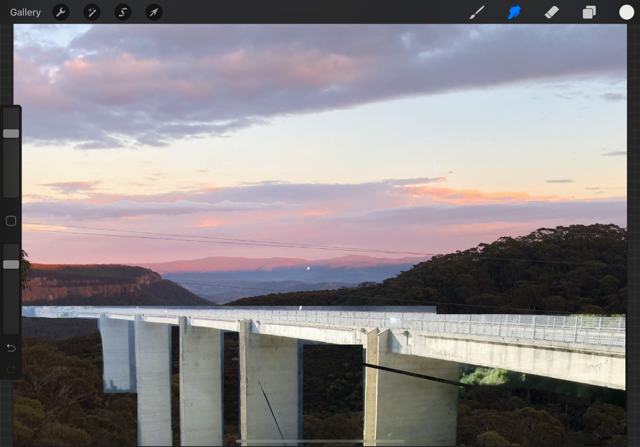
Task: Tap the home indicator bar at bottom
Action: pos(320,441)
